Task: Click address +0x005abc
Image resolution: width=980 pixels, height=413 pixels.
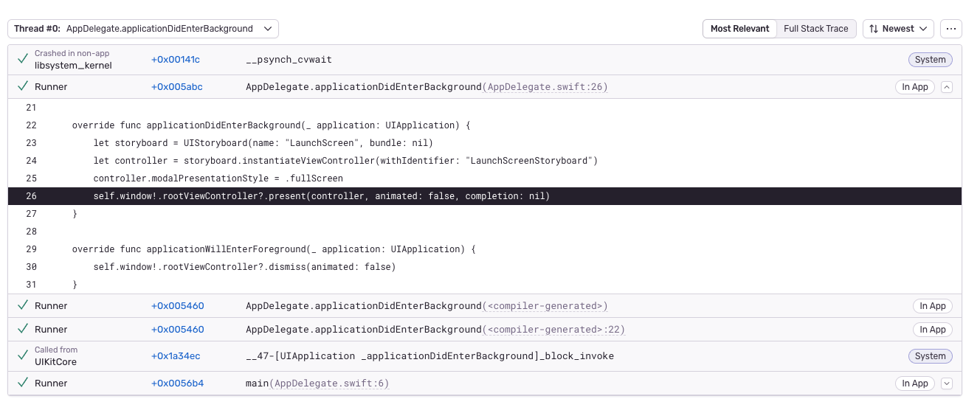Action: [177, 87]
